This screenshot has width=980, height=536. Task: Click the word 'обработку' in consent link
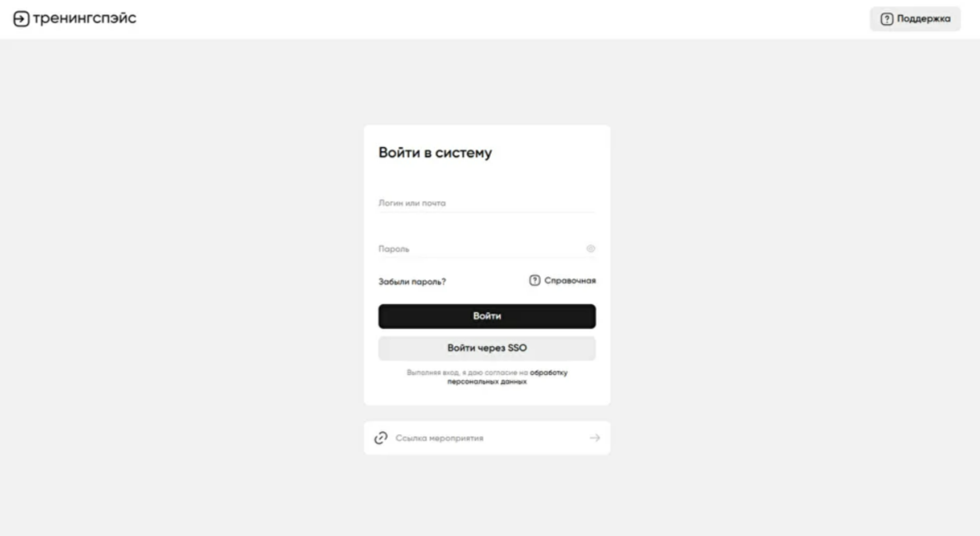pyautogui.click(x=548, y=372)
